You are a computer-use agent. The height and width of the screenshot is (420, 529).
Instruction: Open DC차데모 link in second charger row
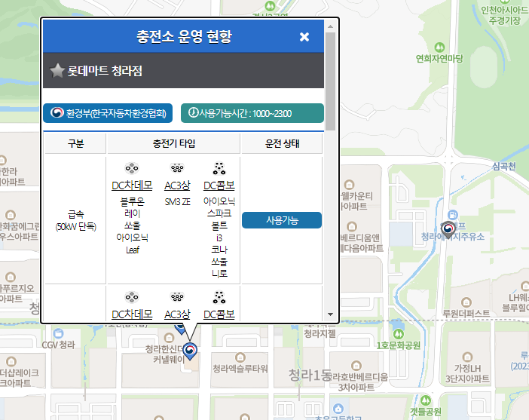coord(132,314)
